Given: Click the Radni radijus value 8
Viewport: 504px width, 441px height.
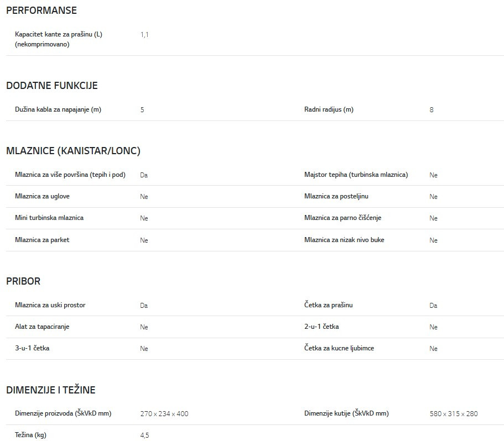Looking at the screenshot, I should pos(432,110).
